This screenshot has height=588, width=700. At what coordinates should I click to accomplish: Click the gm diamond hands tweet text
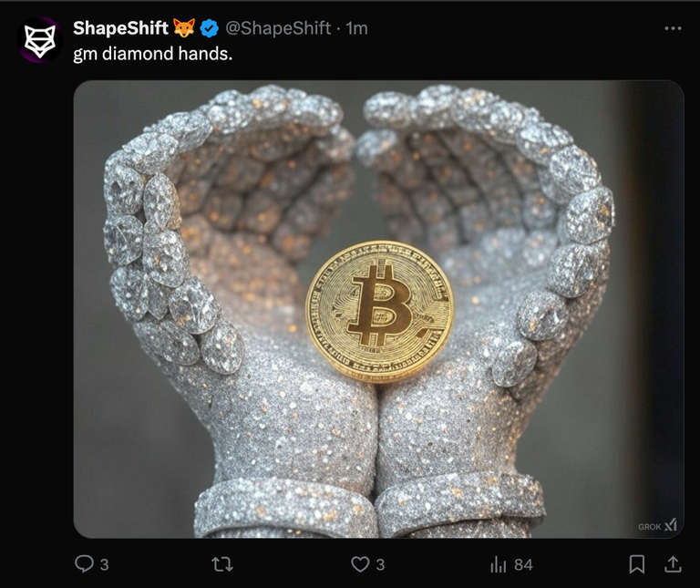point(153,54)
